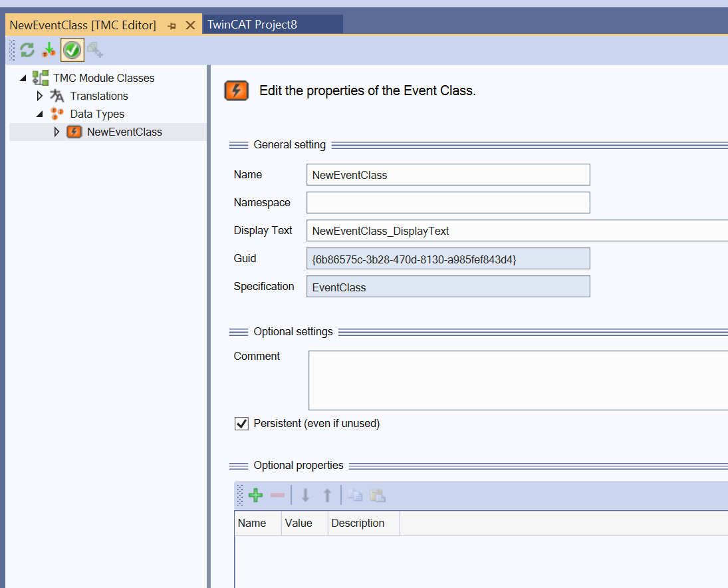728x588 pixels.
Task: Add a new optional property with green plus
Action: (x=256, y=495)
